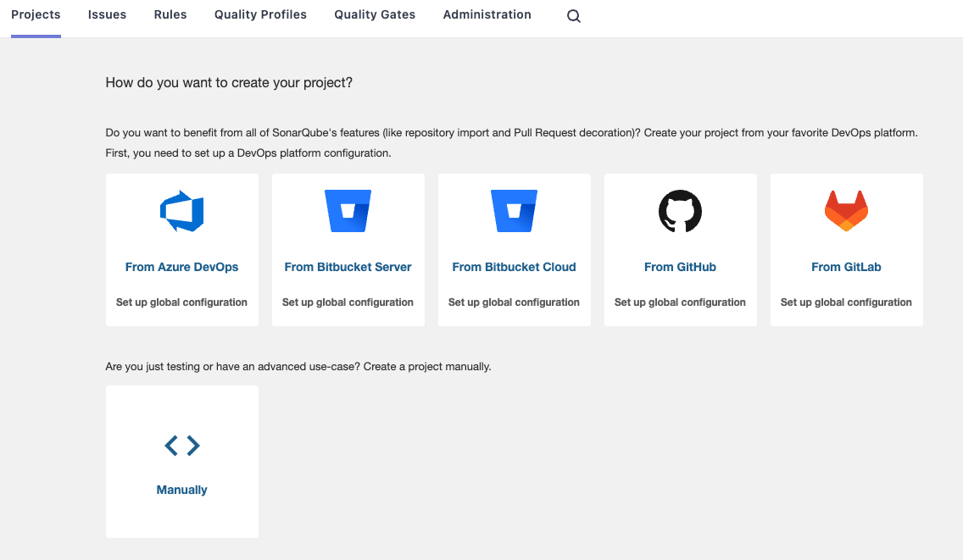This screenshot has width=963, height=560.
Task: Click Set up global configuration under Bitbucket Server
Action: click(x=348, y=302)
